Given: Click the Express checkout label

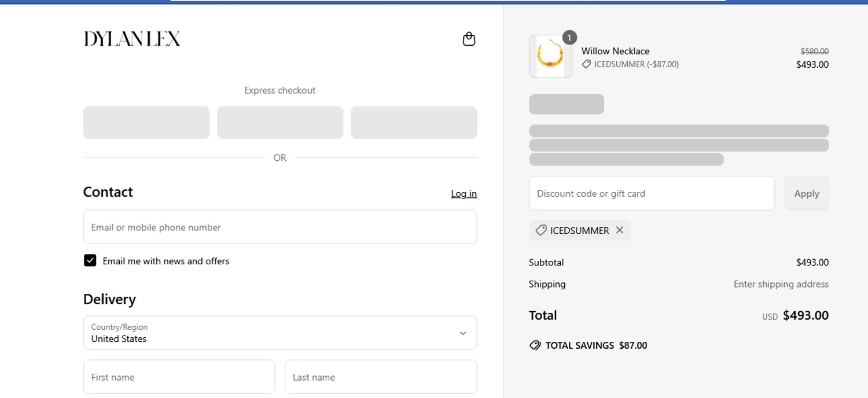Looking at the screenshot, I should tap(280, 90).
